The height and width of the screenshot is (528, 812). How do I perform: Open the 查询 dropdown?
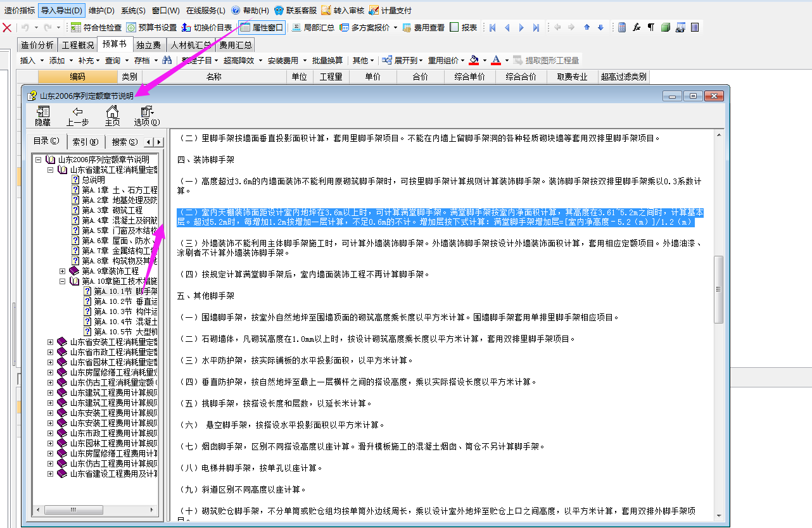point(117,60)
